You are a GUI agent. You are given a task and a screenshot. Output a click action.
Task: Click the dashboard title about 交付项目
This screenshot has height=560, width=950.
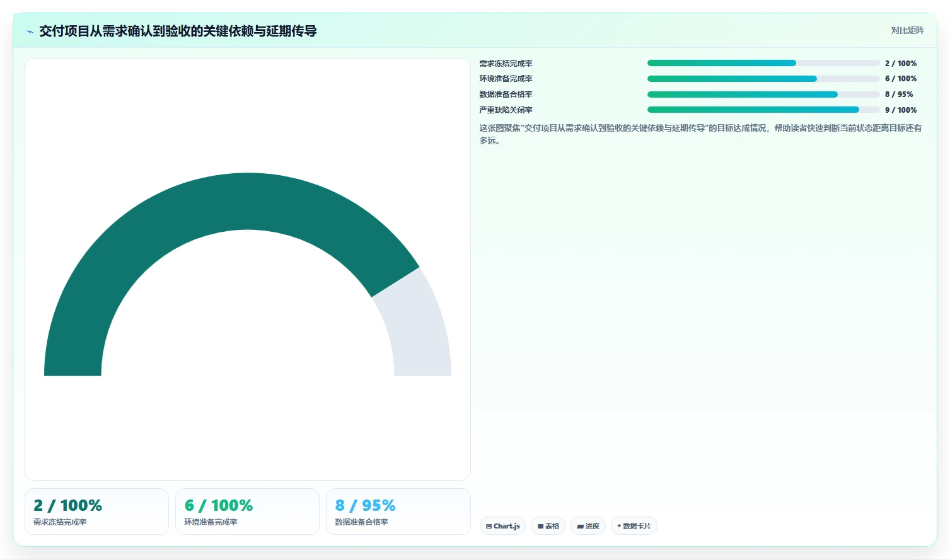tap(178, 31)
